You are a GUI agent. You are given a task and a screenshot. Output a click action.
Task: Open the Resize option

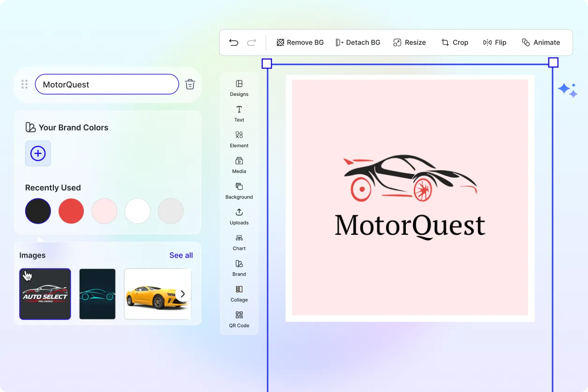pyautogui.click(x=410, y=43)
